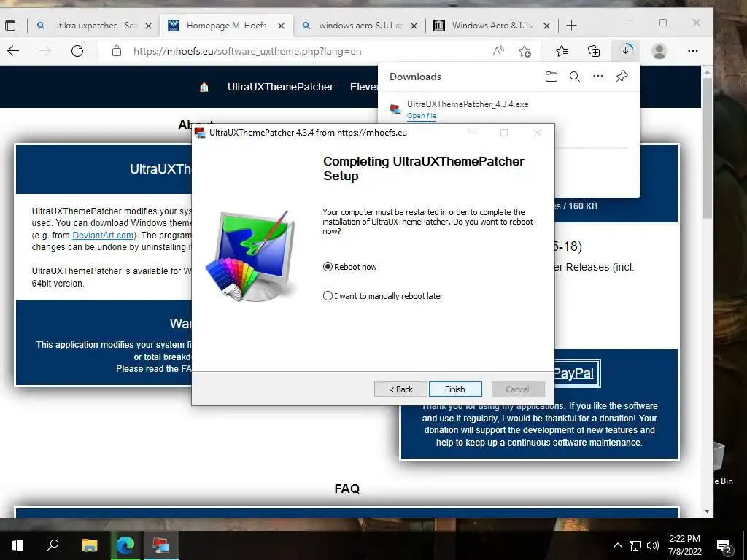
Task: Minimize the UltraUXThemePatcher setup window
Action: 471,133
